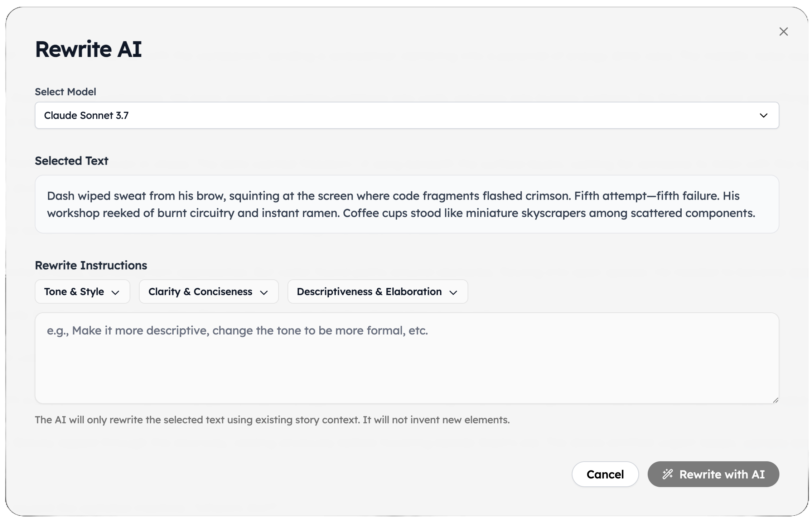
Task: Expand the Clarity & Conciseness options
Action: (x=209, y=292)
